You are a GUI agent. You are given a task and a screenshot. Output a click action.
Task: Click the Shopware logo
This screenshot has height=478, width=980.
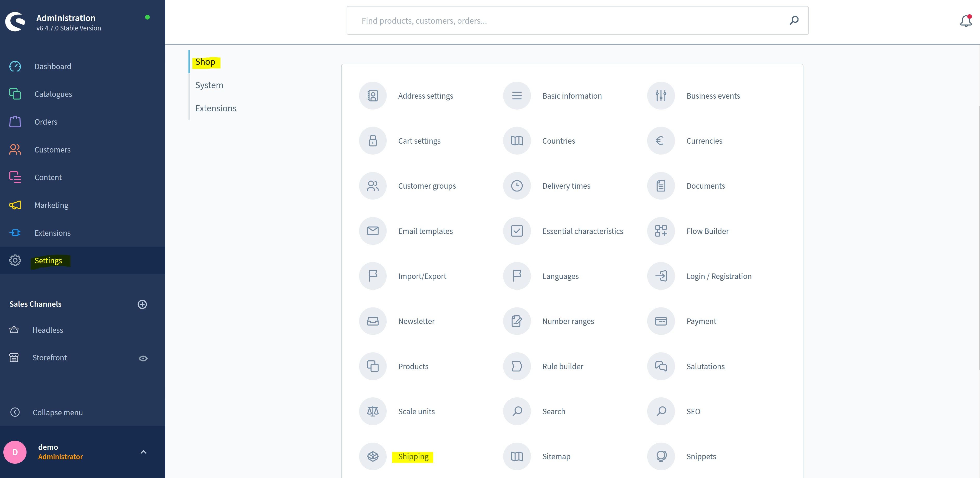[15, 22]
